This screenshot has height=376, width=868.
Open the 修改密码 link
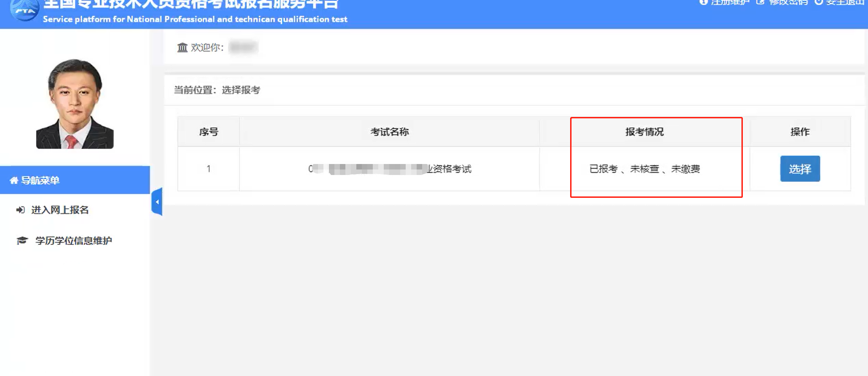[788, 2]
